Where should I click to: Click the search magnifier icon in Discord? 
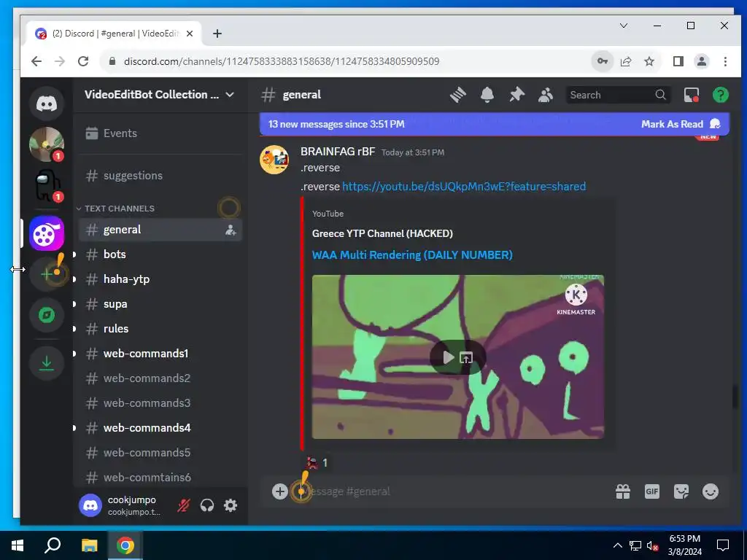pyautogui.click(x=660, y=95)
